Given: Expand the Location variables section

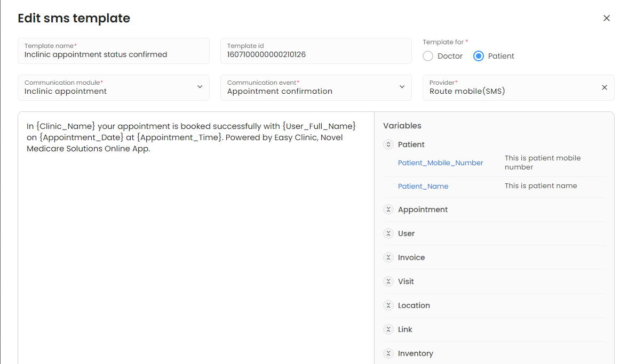Looking at the screenshot, I should (x=388, y=305).
